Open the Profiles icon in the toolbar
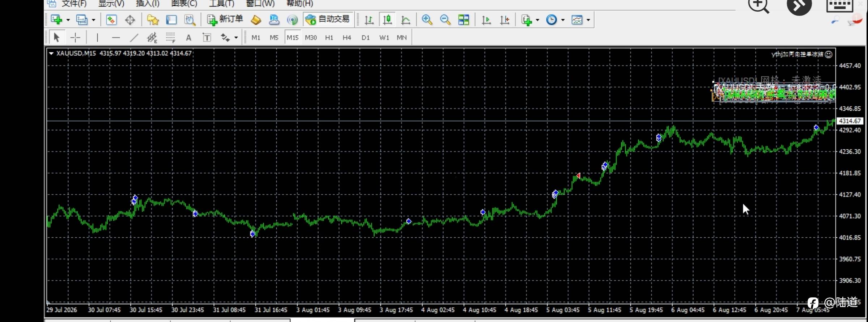 [x=82, y=20]
